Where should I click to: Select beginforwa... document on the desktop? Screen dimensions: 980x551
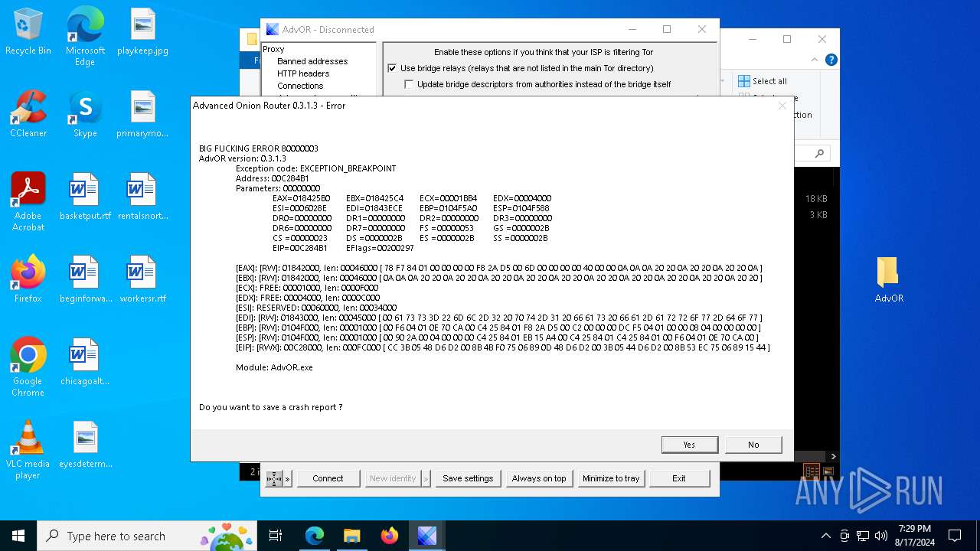(85, 279)
